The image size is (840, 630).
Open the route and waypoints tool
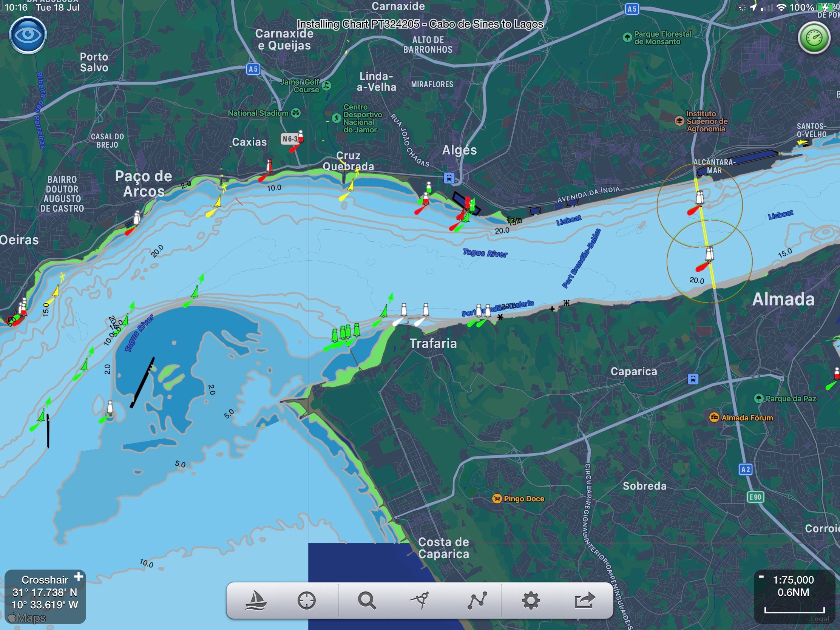pyautogui.click(x=478, y=601)
